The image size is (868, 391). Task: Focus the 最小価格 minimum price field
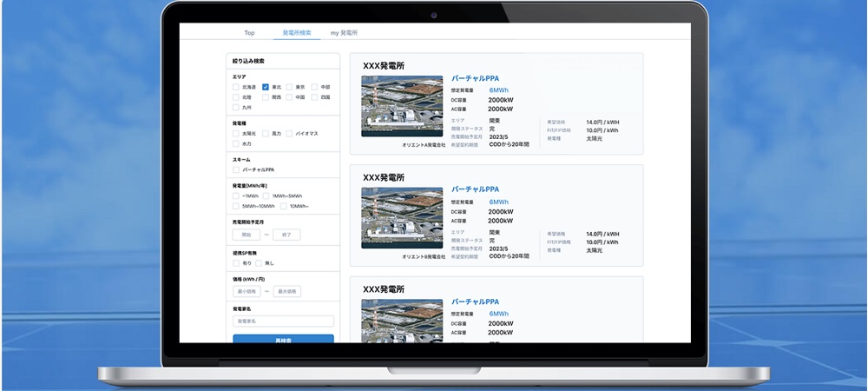[247, 291]
